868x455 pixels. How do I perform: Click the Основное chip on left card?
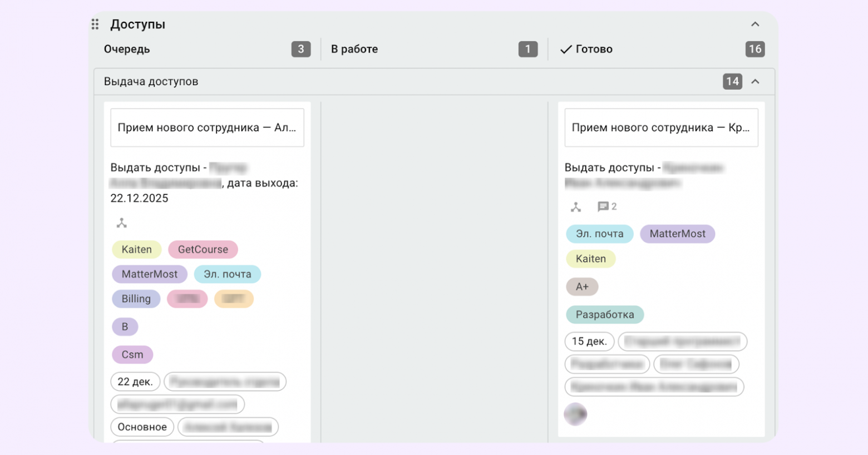(142, 427)
